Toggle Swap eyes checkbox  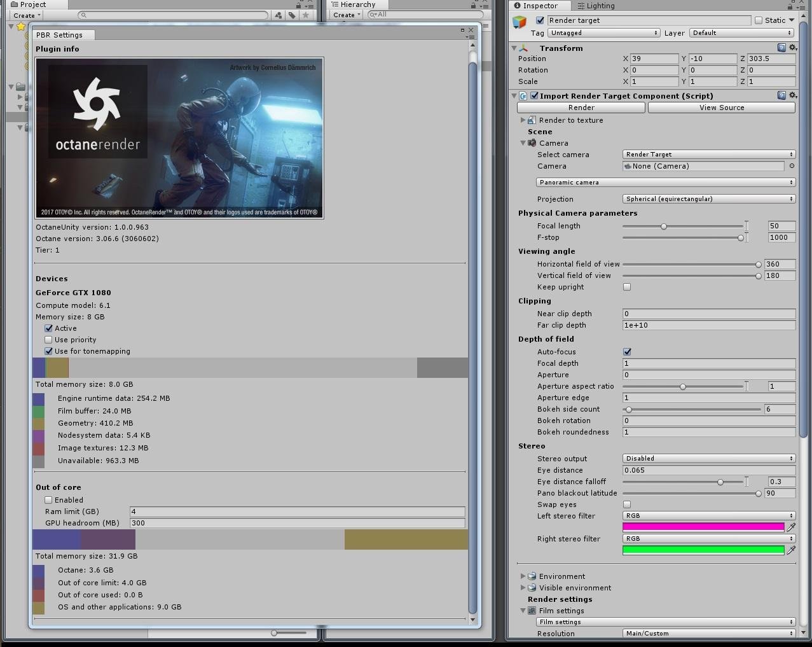coord(627,504)
